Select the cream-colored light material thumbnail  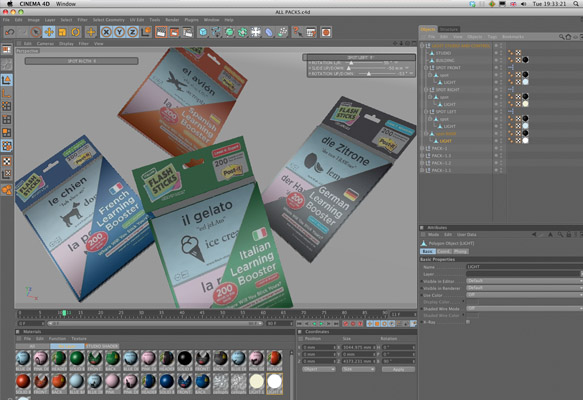tap(257, 381)
